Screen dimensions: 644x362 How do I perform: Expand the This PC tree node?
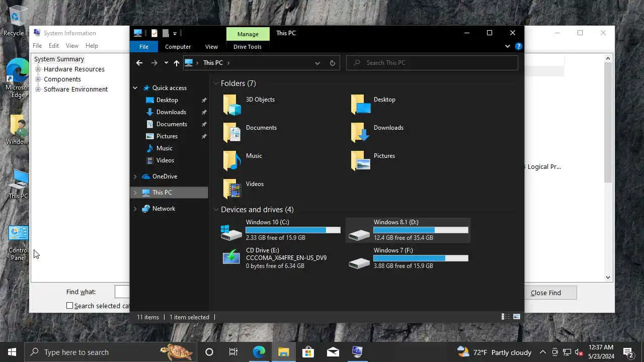[x=135, y=193]
